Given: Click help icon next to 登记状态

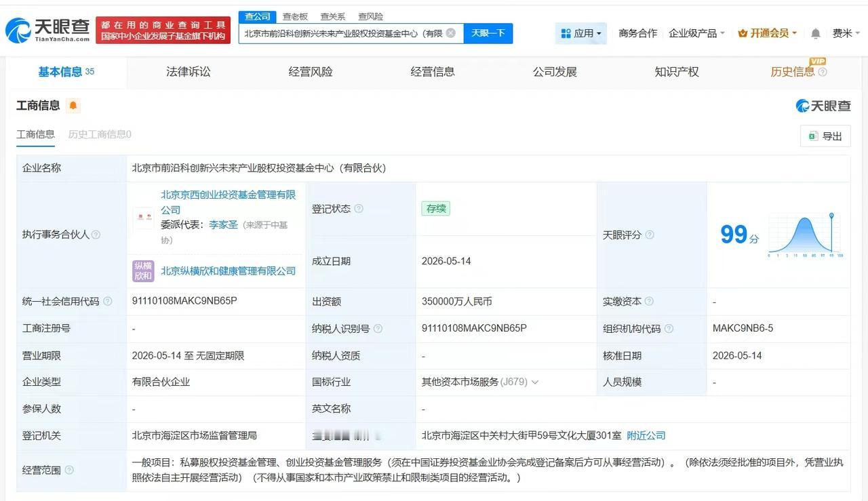Looking at the screenshot, I should pos(359,209).
